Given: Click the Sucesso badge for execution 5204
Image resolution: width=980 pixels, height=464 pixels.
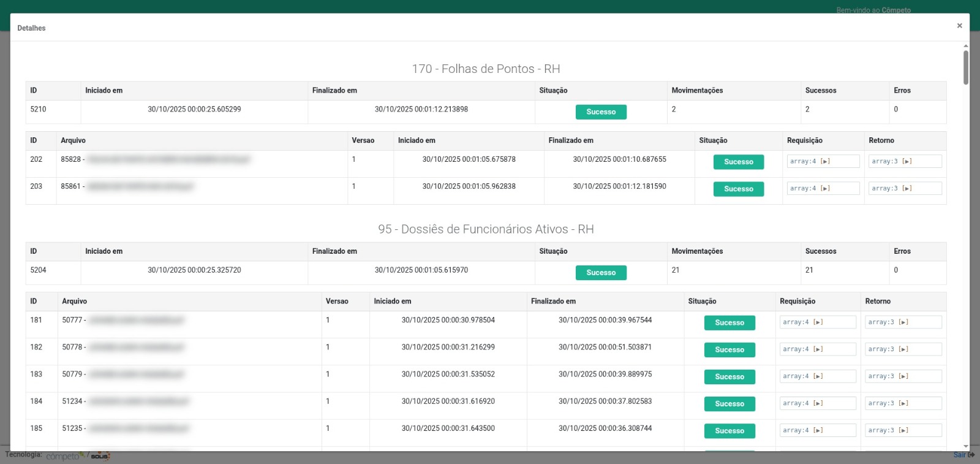Looking at the screenshot, I should [600, 273].
